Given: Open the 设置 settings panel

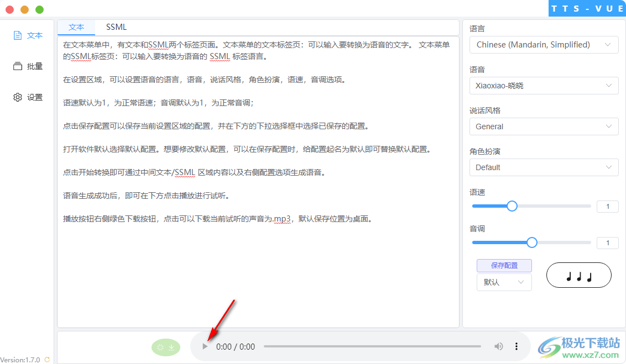Looking at the screenshot, I should tap(28, 97).
